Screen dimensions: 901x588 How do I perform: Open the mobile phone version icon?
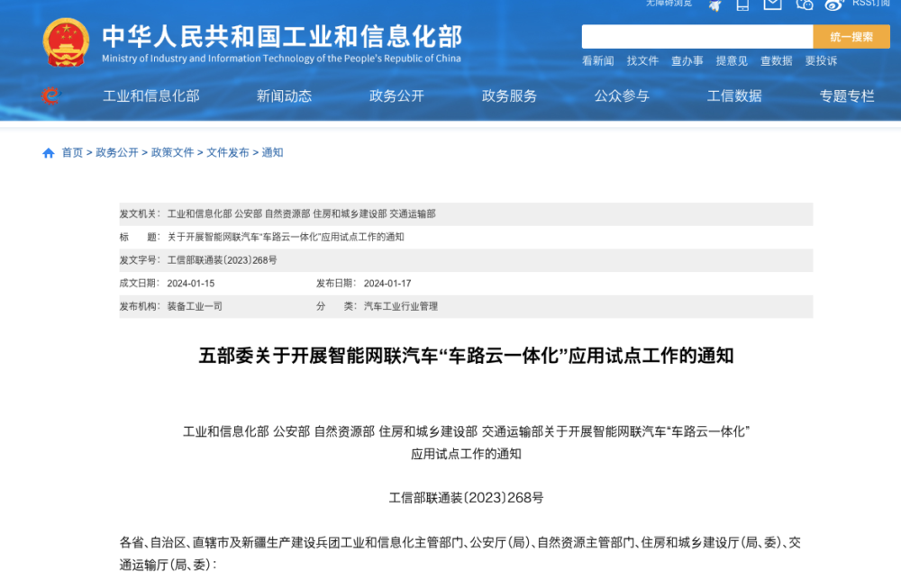(x=742, y=5)
